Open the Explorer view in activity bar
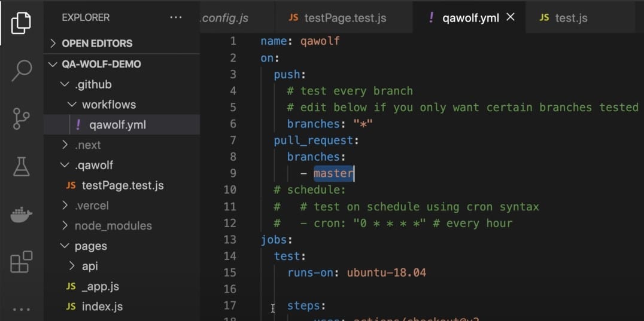The image size is (644, 321). coord(21,23)
